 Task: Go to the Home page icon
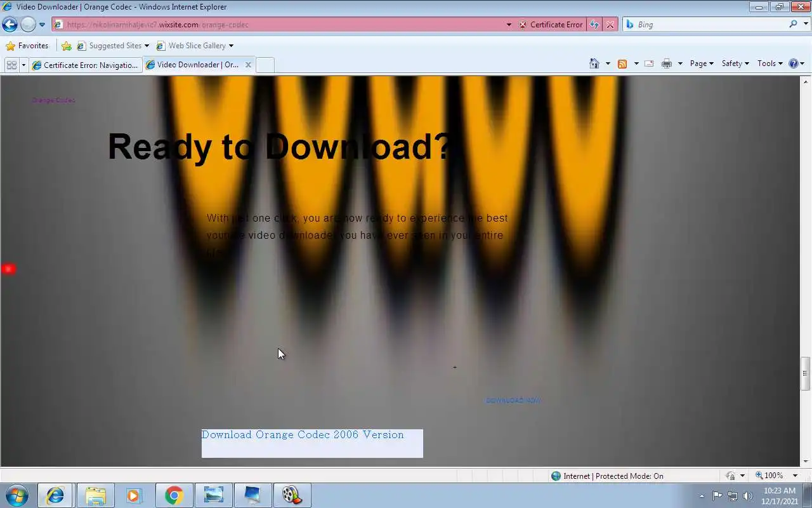(594, 63)
